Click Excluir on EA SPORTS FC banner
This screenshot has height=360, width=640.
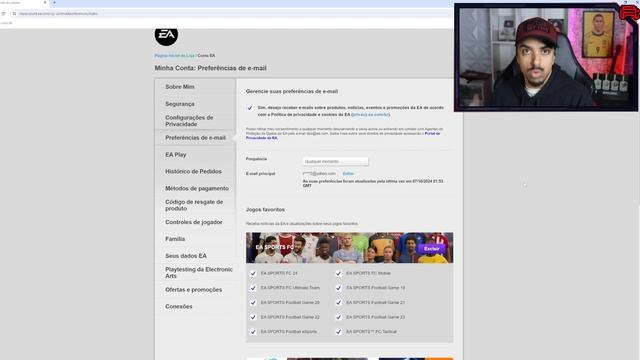click(x=431, y=249)
